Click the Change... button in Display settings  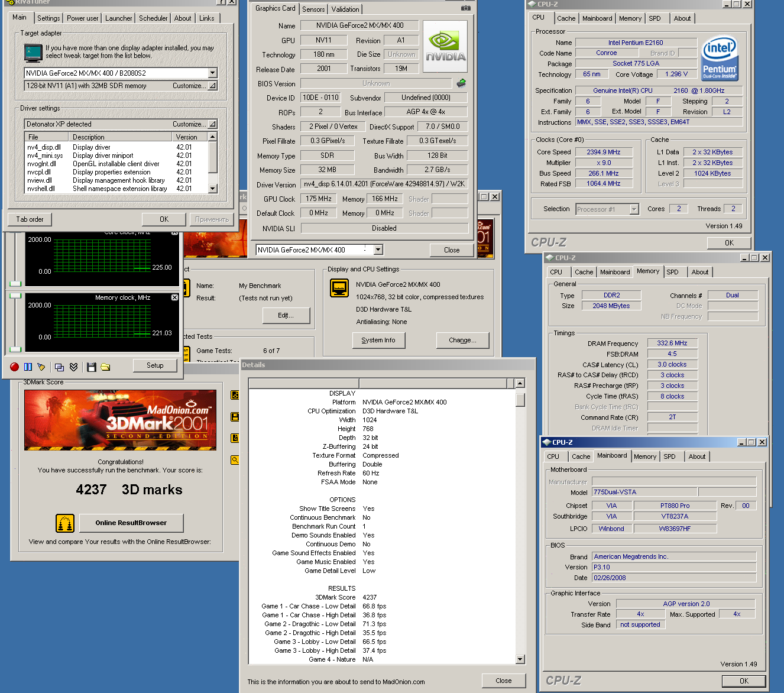click(462, 340)
